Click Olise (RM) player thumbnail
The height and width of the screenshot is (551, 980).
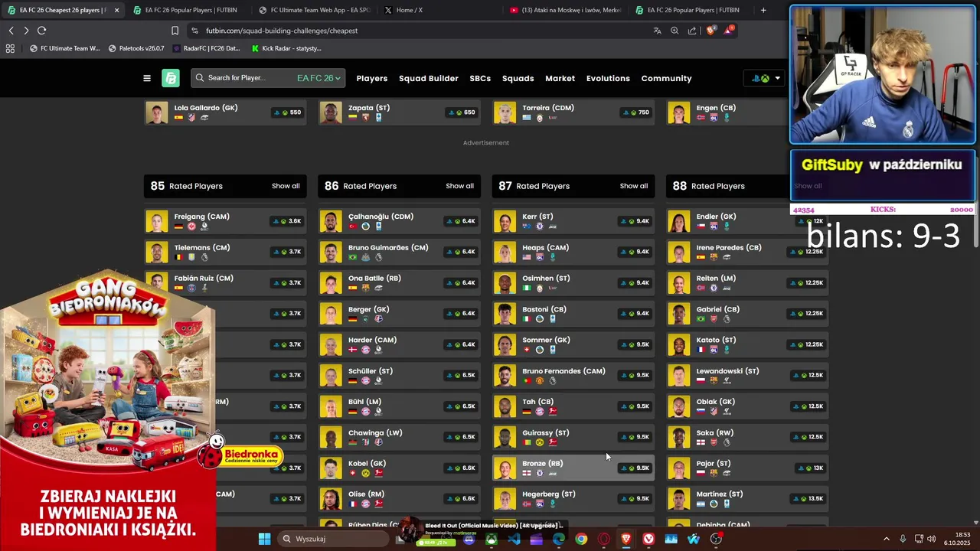(x=331, y=499)
